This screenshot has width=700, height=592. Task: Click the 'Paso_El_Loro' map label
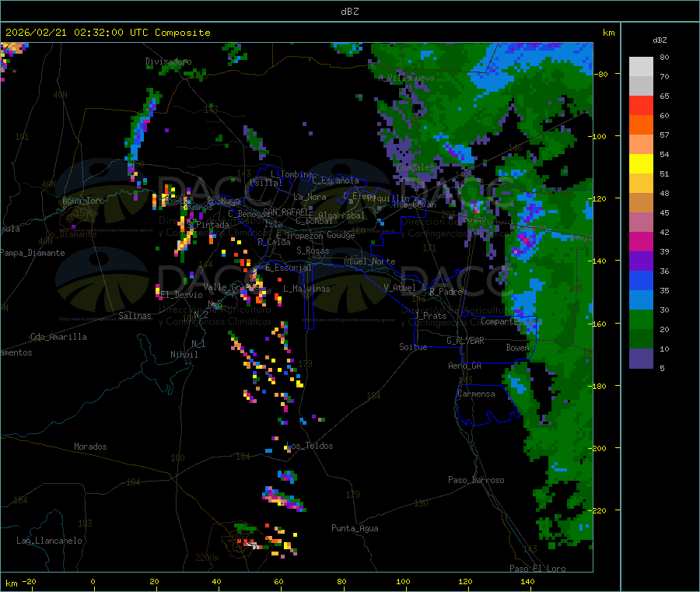click(538, 569)
